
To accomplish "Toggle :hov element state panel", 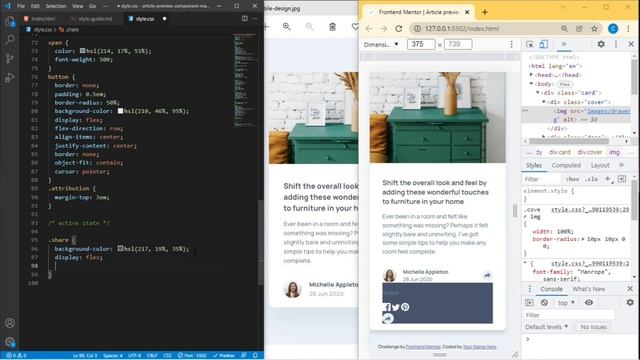I will coord(572,179).
